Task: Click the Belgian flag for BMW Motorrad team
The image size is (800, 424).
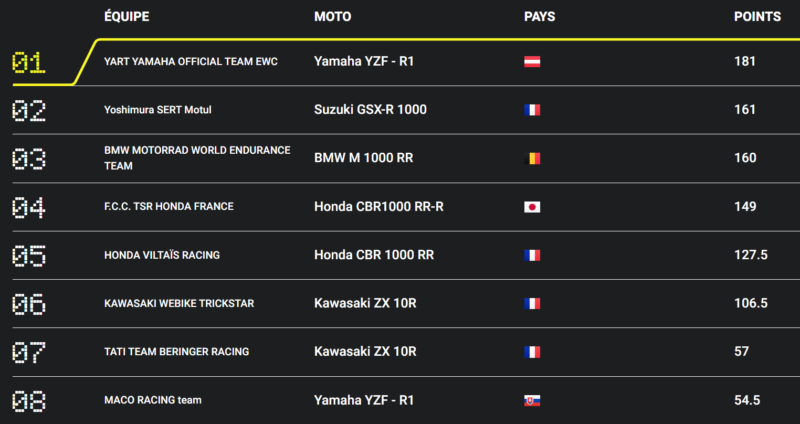Action: 532,158
